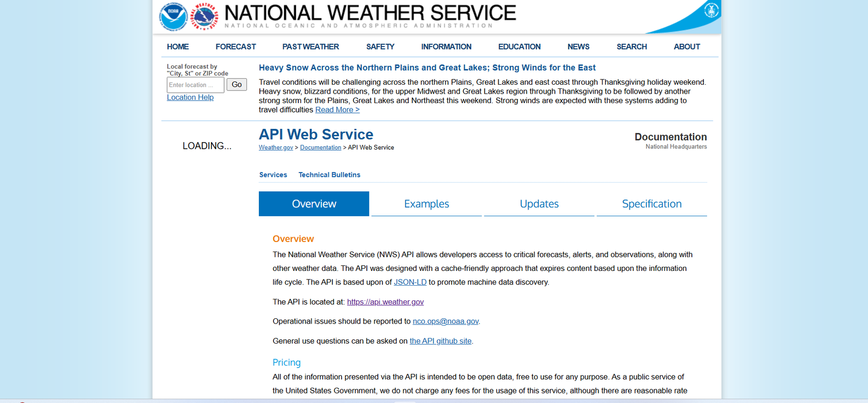Open the Services submenu
Screen dimensions: 868x403
point(273,175)
